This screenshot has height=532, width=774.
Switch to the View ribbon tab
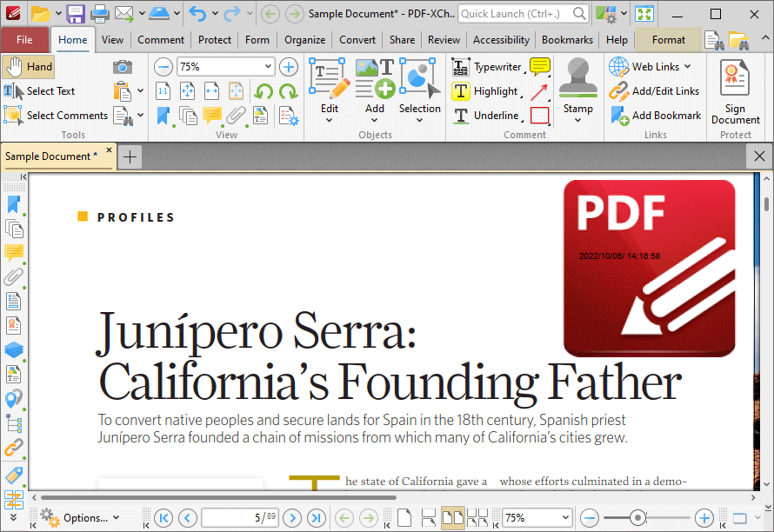(x=112, y=40)
